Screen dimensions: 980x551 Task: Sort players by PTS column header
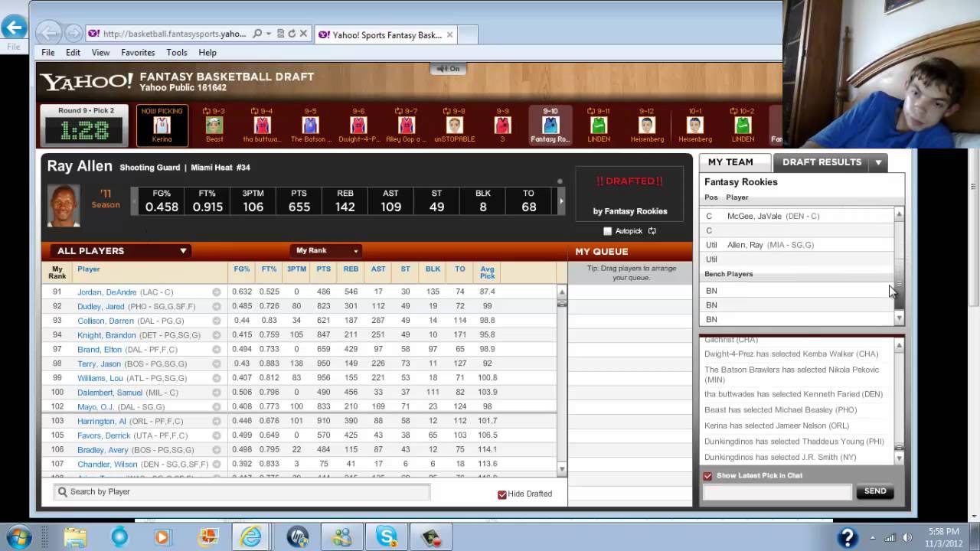pyautogui.click(x=323, y=269)
